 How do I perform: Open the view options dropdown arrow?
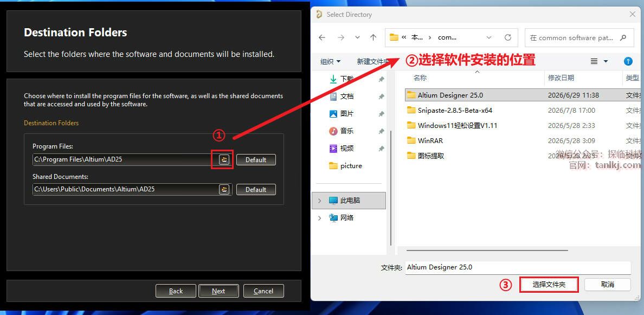point(606,62)
